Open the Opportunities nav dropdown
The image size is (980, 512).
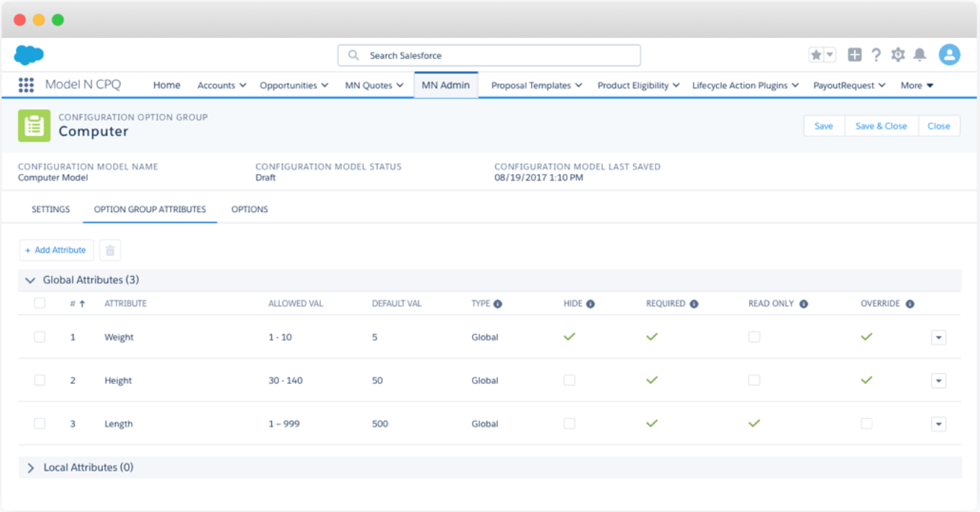(325, 86)
